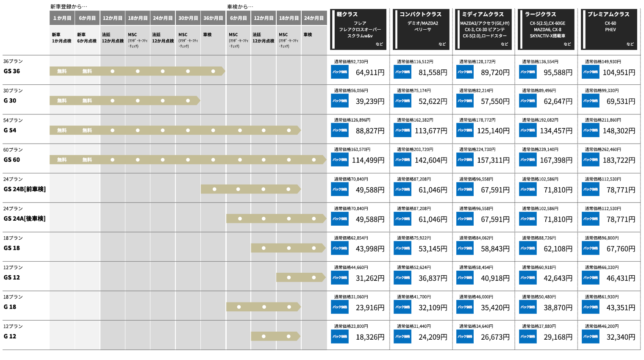Select the コンパクトクラス class header
This screenshot has width=644, height=360.
pos(421,29)
